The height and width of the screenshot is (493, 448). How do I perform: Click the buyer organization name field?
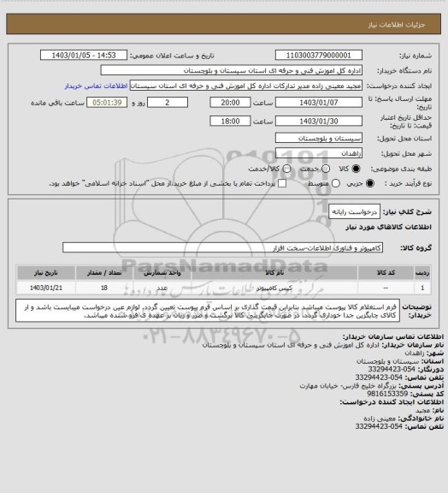231,70
